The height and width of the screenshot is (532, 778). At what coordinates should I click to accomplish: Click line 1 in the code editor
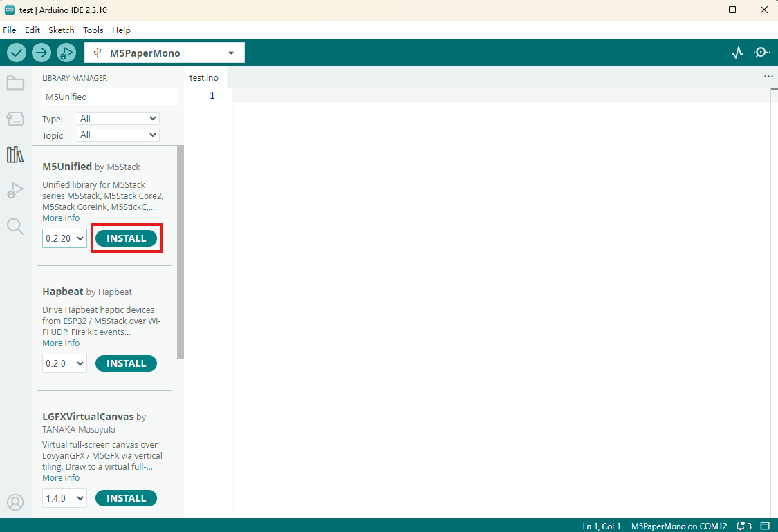pos(501,95)
